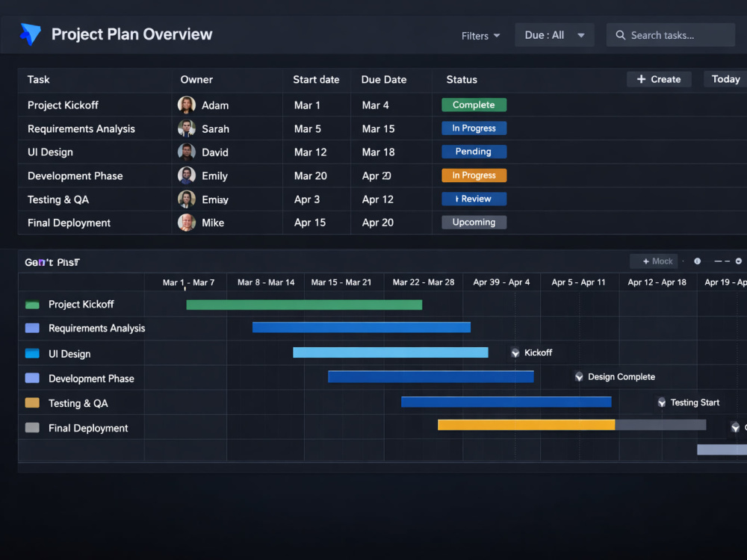Image resolution: width=747 pixels, height=560 pixels.
Task: Sort by the Status column header
Action: [462, 80]
